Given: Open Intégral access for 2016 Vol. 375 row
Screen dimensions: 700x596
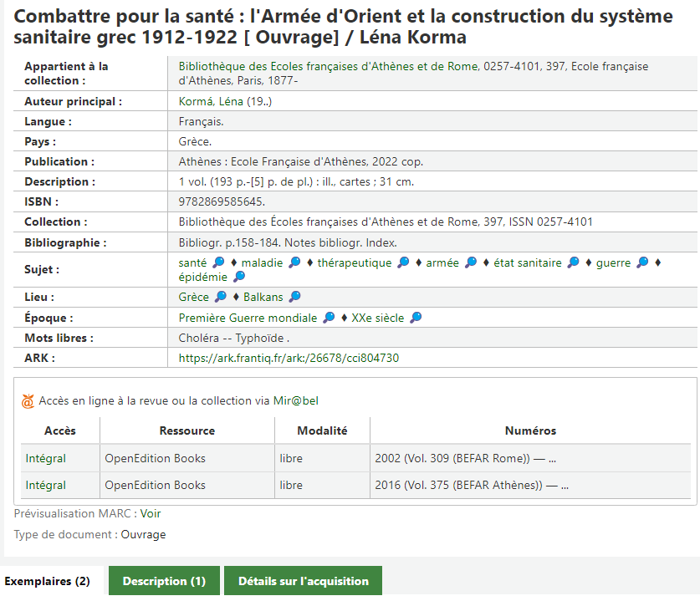Looking at the screenshot, I should tap(45, 485).
